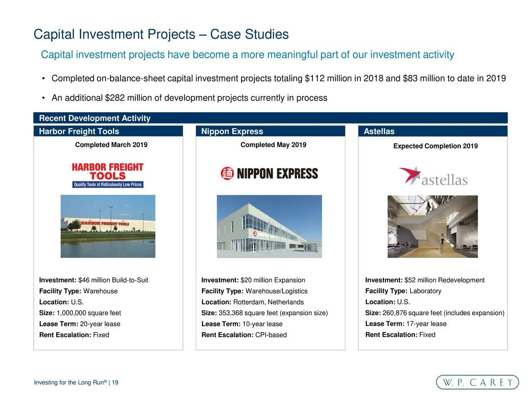Click Lease Term: 17-year lease

click(406, 324)
